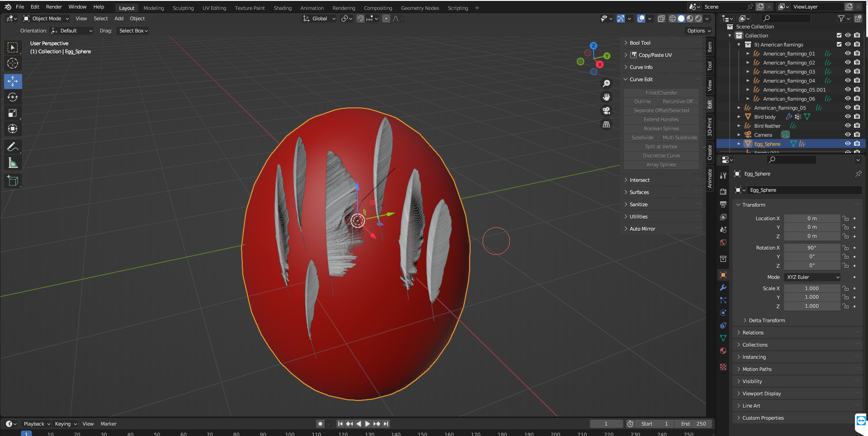Switch to the Modeling workspace tab
Image resolution: width=868 pixels, height=436 pixels.
click(x=153, y=8)
